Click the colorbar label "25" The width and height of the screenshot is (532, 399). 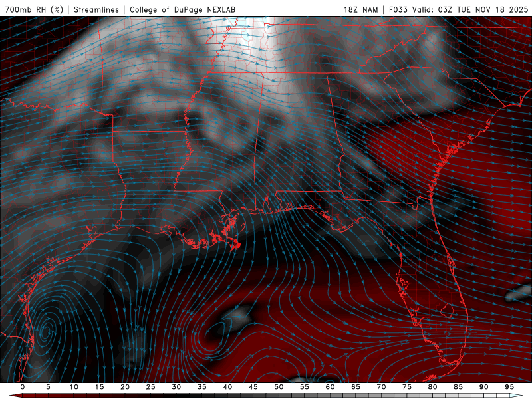(x=151, y=387)
